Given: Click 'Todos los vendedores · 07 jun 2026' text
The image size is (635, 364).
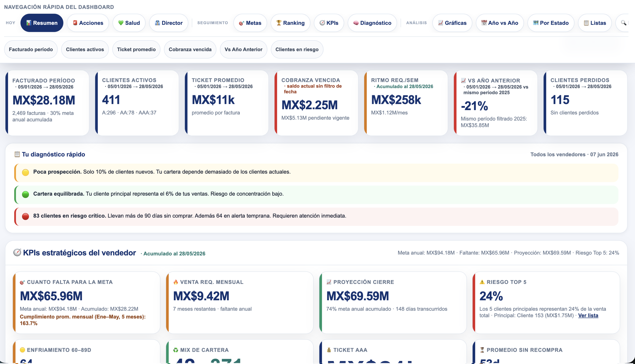Looking at the screenshot, I should coord(574,155).
